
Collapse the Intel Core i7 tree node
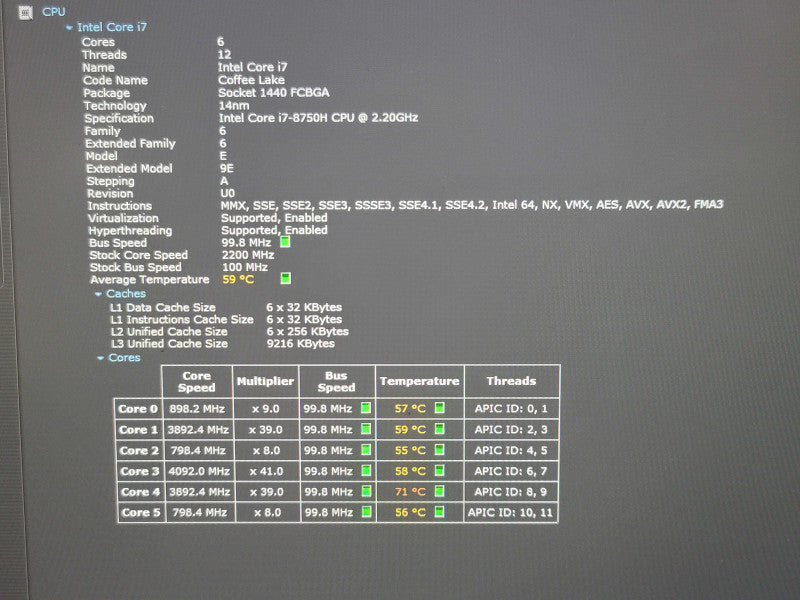(x=69, y=28)
